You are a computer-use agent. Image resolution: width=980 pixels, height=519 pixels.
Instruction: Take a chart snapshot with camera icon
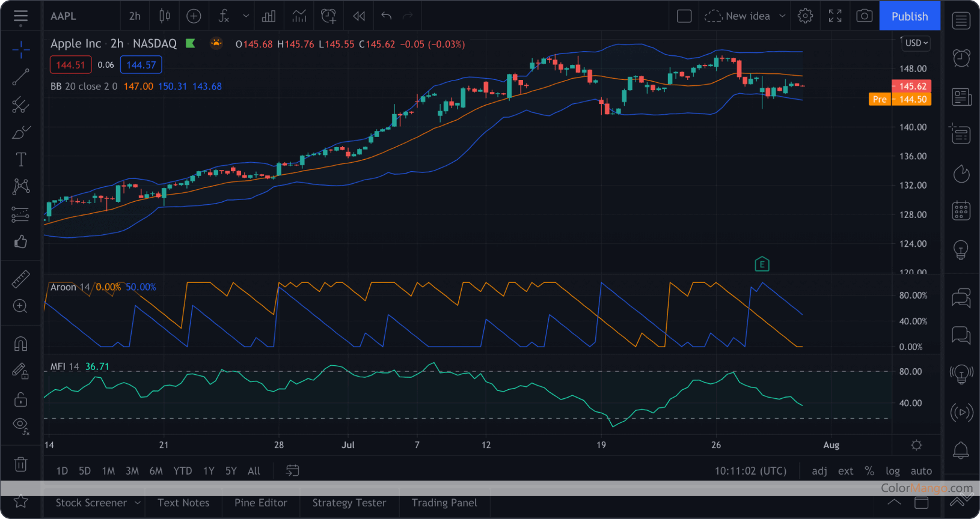864,16
